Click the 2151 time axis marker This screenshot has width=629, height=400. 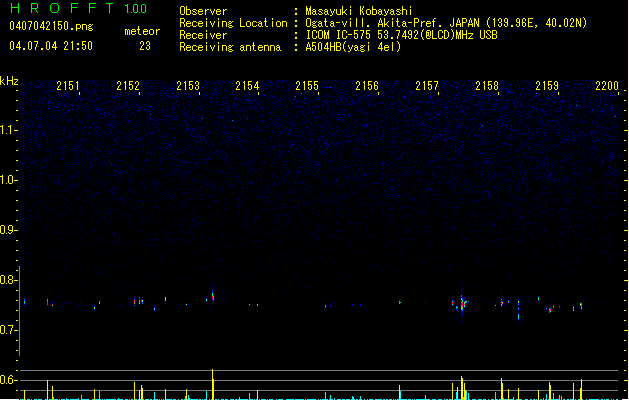68,86
